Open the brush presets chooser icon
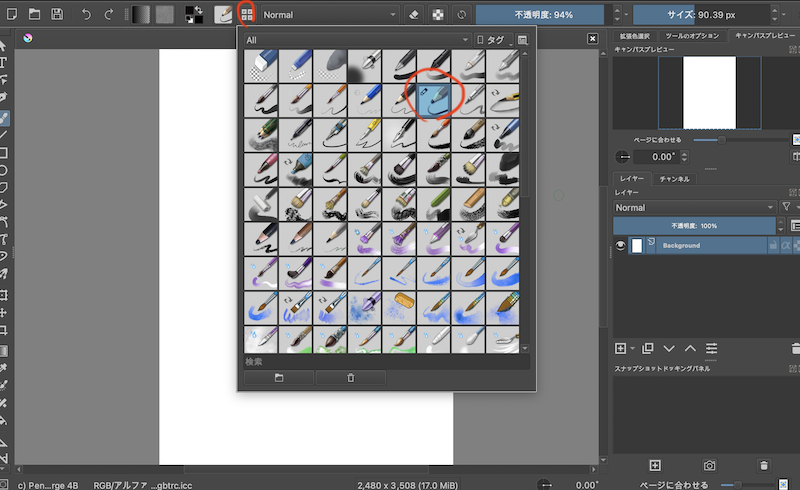 coord(246,15)
